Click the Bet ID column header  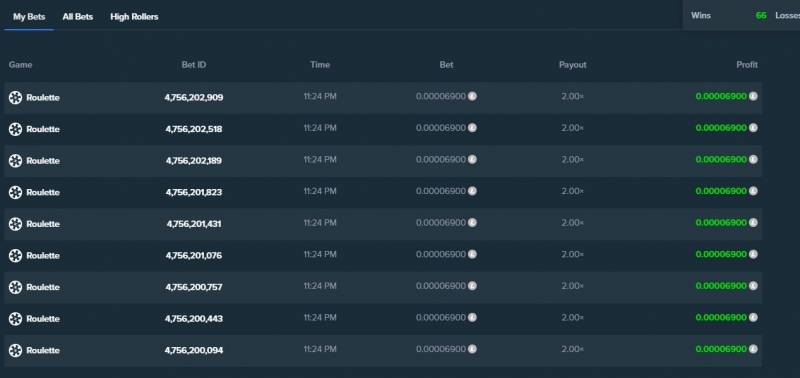(x=194, y=65)
